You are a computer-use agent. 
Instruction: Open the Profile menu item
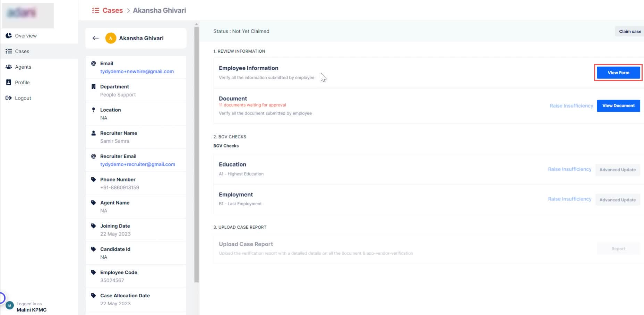(x=39, y=83)
